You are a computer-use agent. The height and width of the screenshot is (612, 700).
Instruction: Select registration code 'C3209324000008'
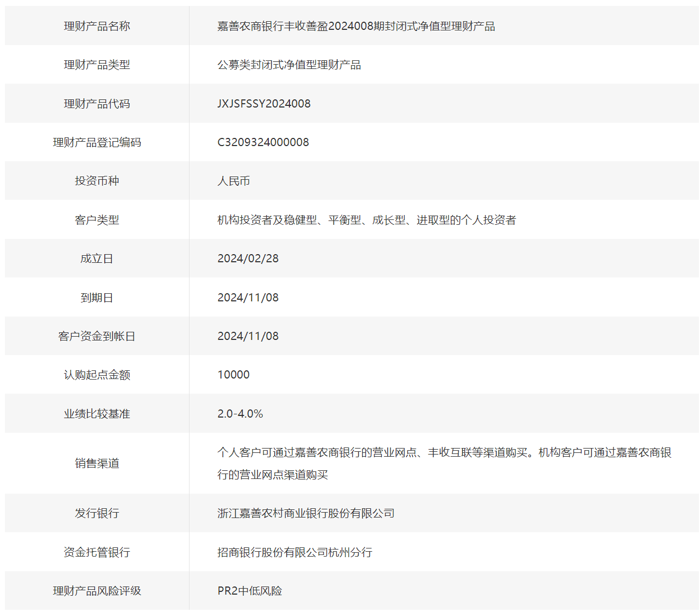tap(263, 142)
